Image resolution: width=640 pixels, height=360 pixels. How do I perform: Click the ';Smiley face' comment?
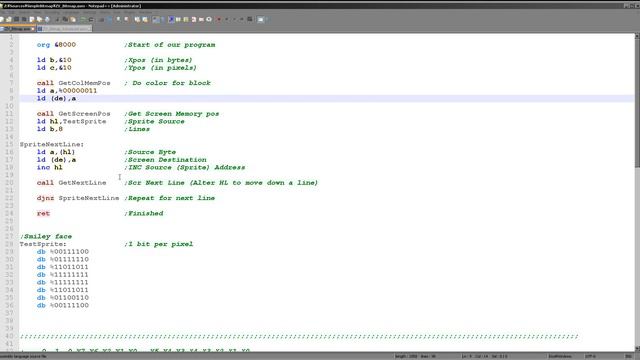coord(46,236)
